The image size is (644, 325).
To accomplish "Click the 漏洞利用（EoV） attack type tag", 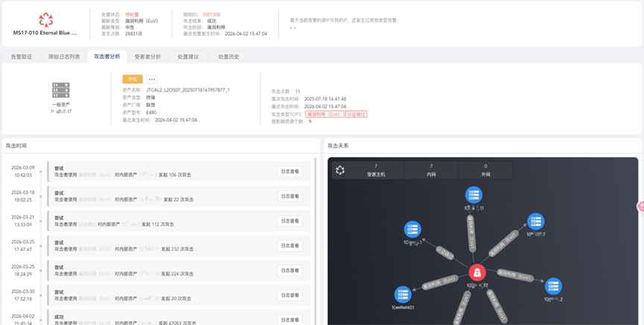I will coord(325,114).
